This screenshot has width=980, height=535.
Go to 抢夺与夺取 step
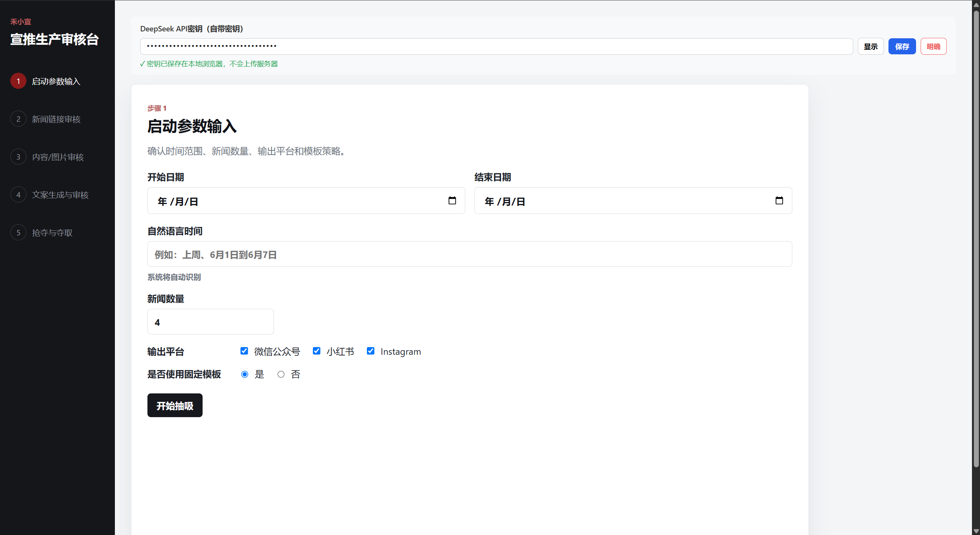(52, 233)
